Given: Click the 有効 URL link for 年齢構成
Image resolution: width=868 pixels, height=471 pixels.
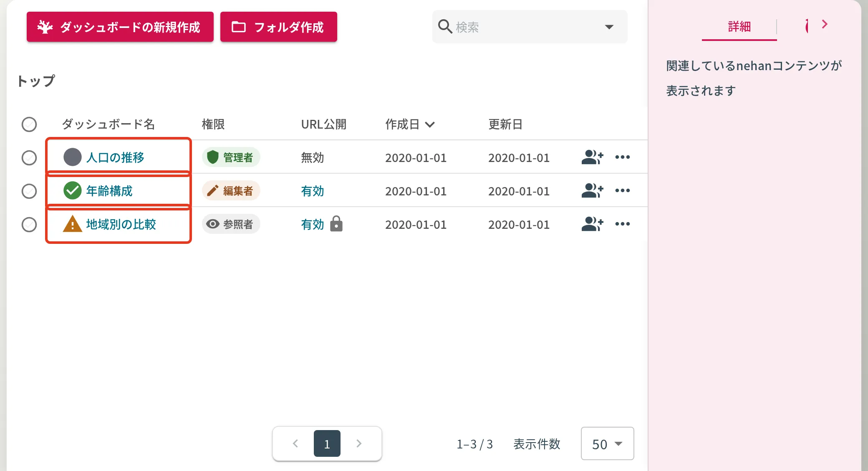Looking at the screenshot, I should pyautogui.click(x=313, y=191).
